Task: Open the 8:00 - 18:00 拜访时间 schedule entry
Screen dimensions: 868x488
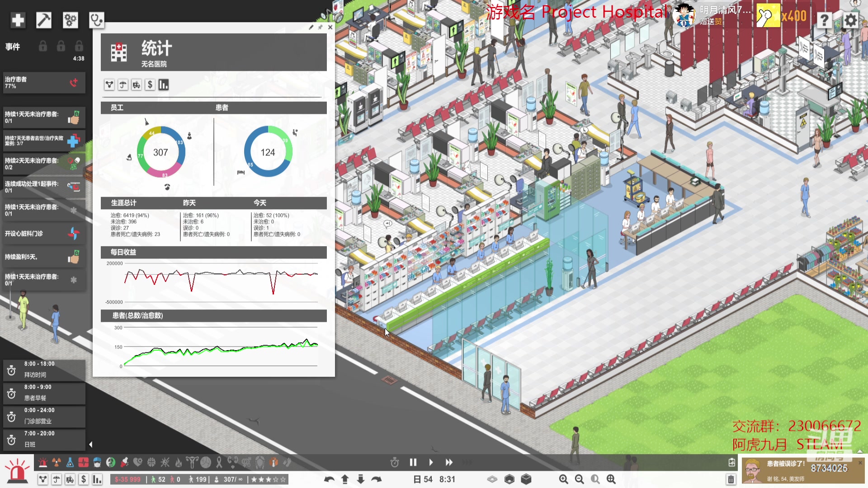Action: (44, 371)
